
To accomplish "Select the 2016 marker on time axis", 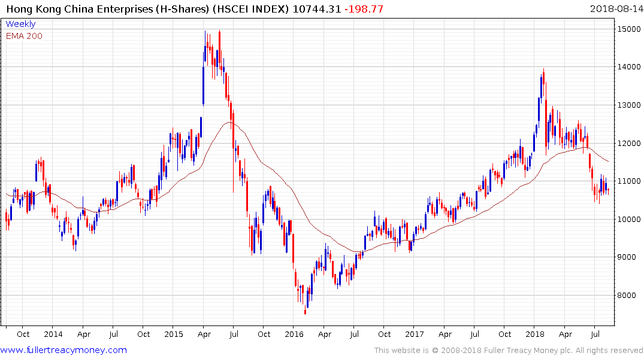I will (x=294, y=334).
